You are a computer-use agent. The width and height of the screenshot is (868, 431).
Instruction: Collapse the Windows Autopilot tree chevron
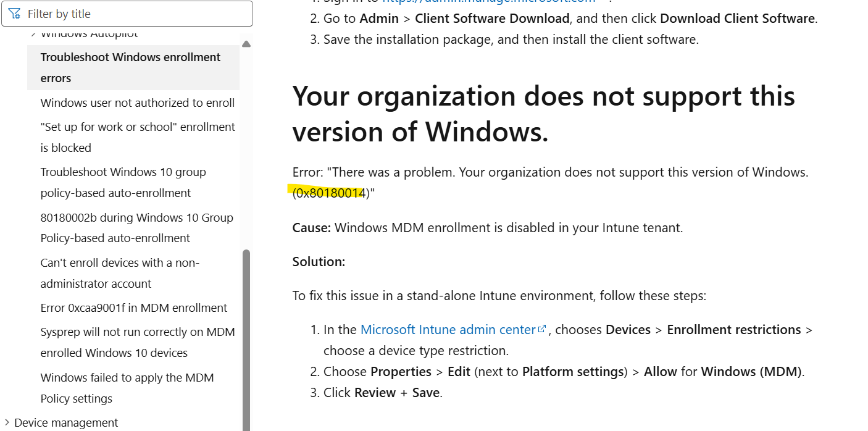(x=33, y=33)
